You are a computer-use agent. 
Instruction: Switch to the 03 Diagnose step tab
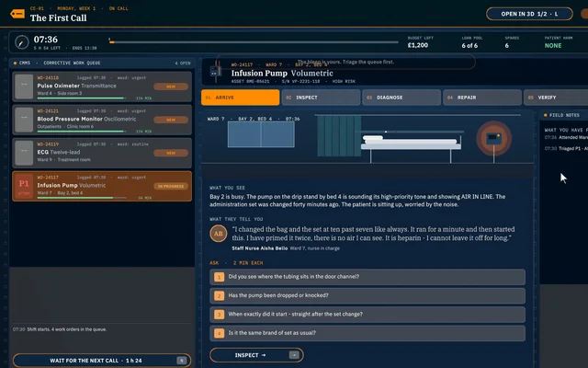tap(401, 98)
